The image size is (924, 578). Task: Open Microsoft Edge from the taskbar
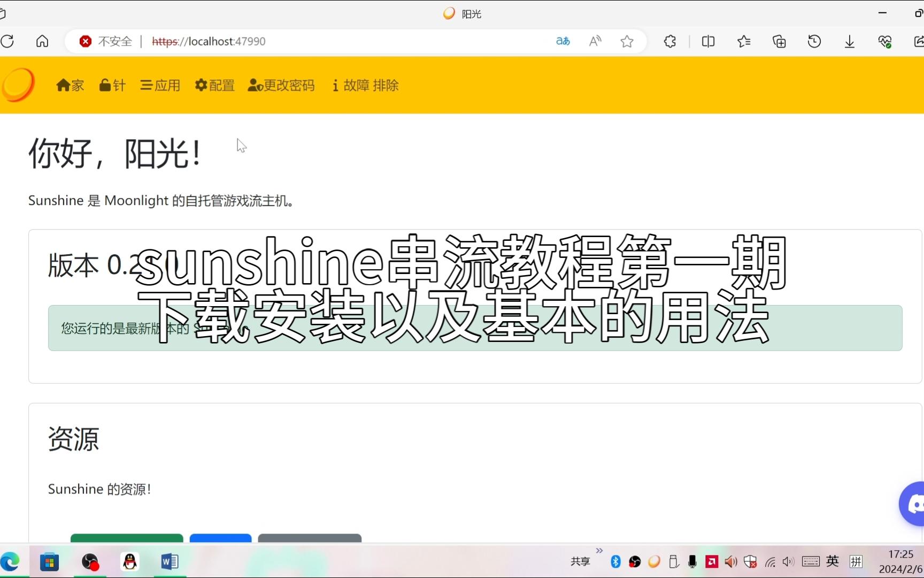tap(10, 561)
